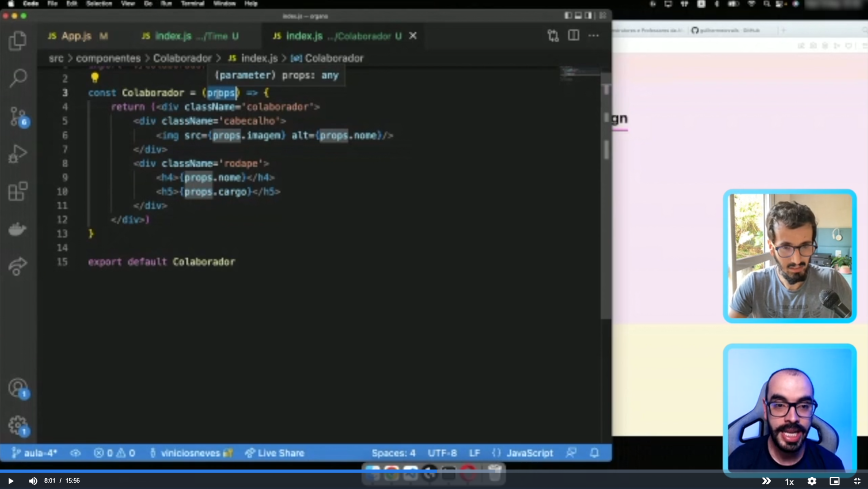The height and width of the screenshot is (489, 868).
Task: Click the top presenter webcam thumbnail
Action: 789,256
